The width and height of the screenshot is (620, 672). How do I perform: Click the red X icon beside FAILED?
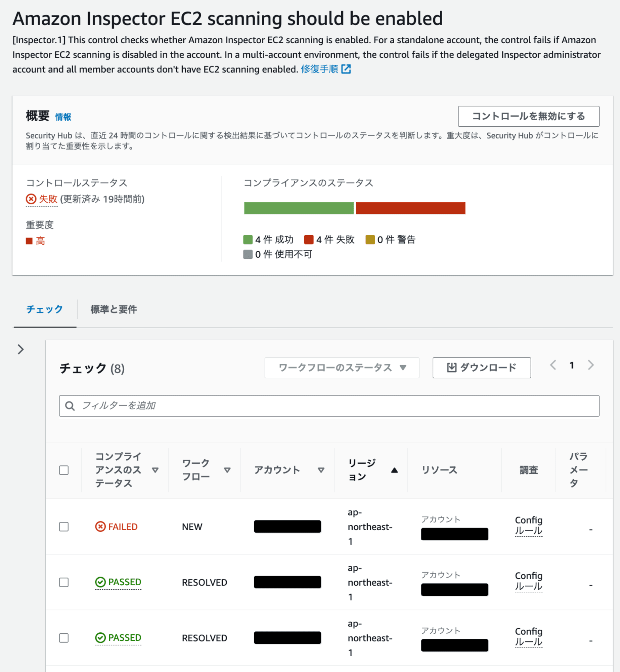click(x=100, y=527)
